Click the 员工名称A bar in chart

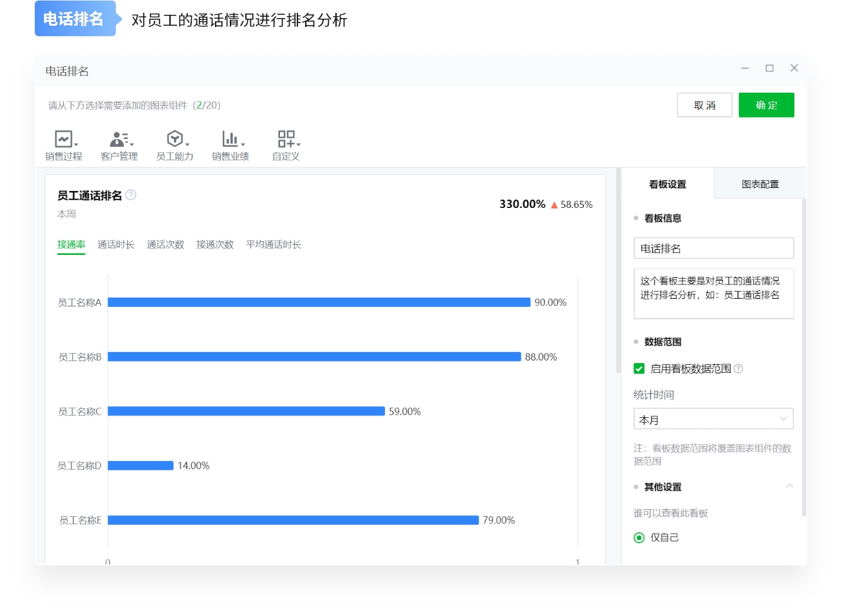[x=319, y=302]
